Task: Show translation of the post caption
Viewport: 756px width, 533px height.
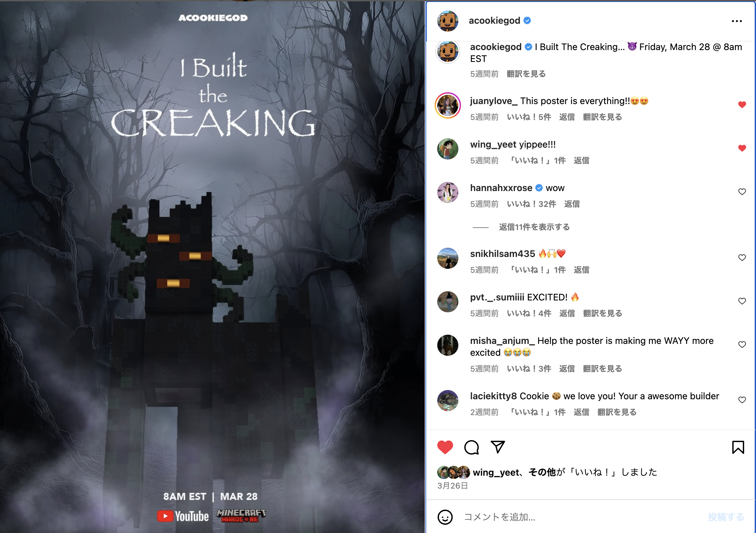Action: [x=526, y=74]
